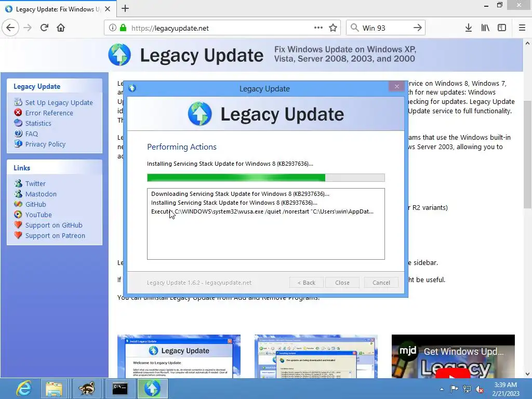Go back using the browser back arrow
The width and height of the screenshot is (532, 399).
[10, 28]
